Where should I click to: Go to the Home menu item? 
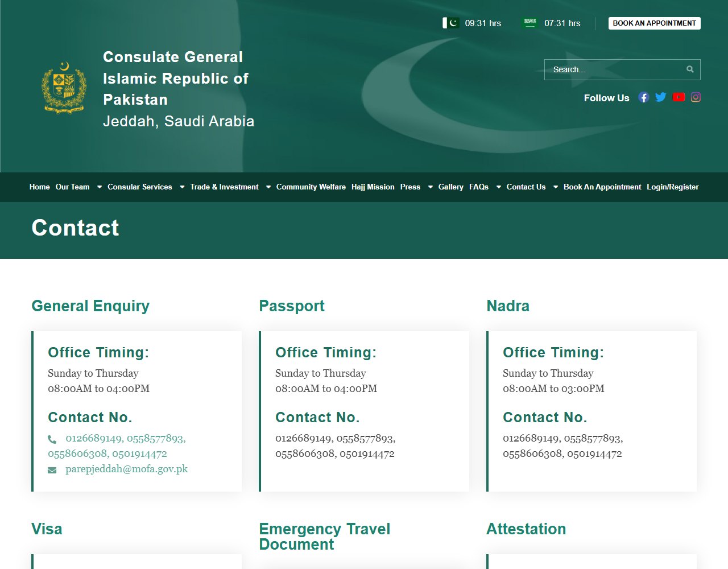[x=40, y=187]
